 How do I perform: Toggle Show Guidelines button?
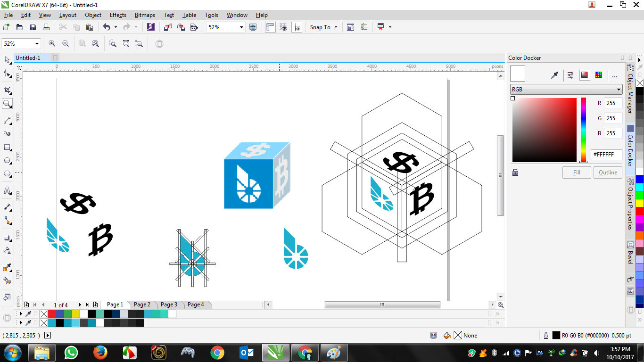pos(297,27)
